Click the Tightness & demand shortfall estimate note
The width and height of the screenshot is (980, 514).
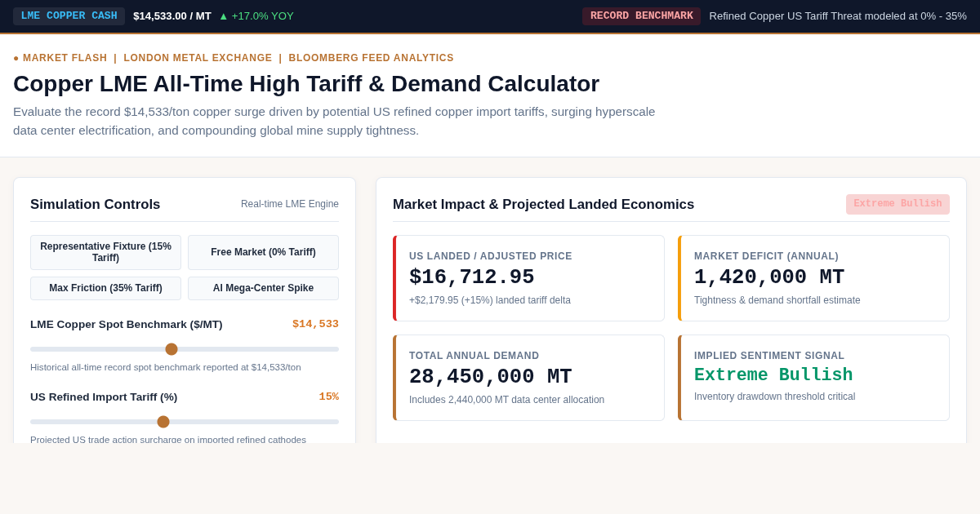click(x=777, y=300)
